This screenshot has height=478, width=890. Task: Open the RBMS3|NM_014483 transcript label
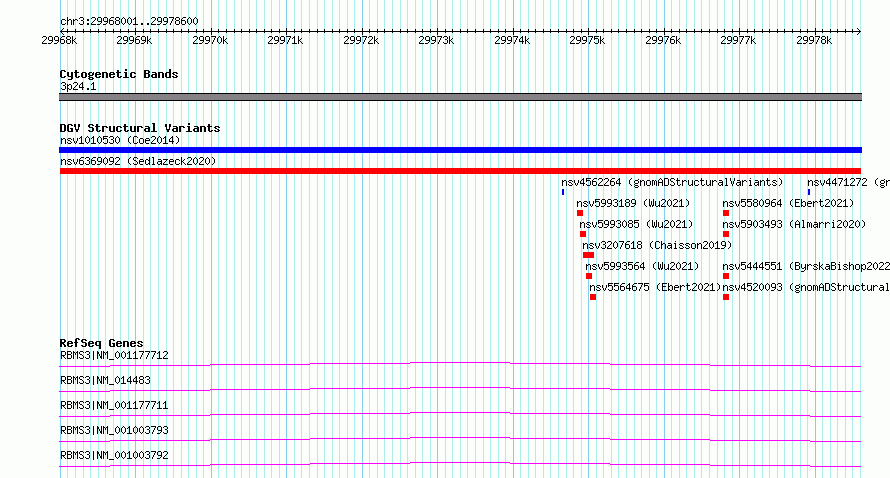105,380
